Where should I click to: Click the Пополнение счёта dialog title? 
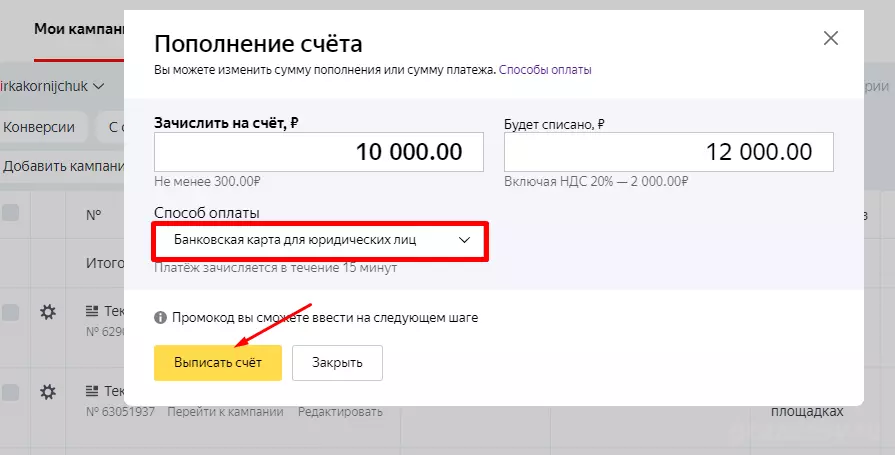pyautogui.click(x=258, y=44)
